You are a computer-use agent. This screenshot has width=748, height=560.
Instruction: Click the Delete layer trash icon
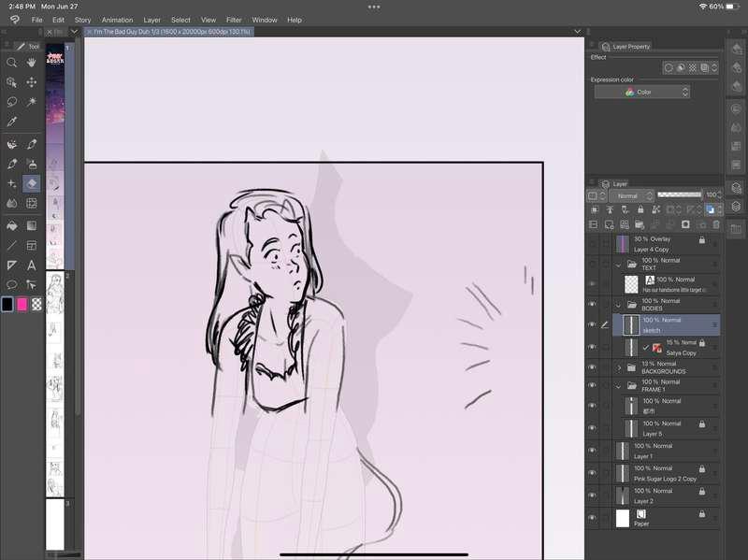coord(716,224)
